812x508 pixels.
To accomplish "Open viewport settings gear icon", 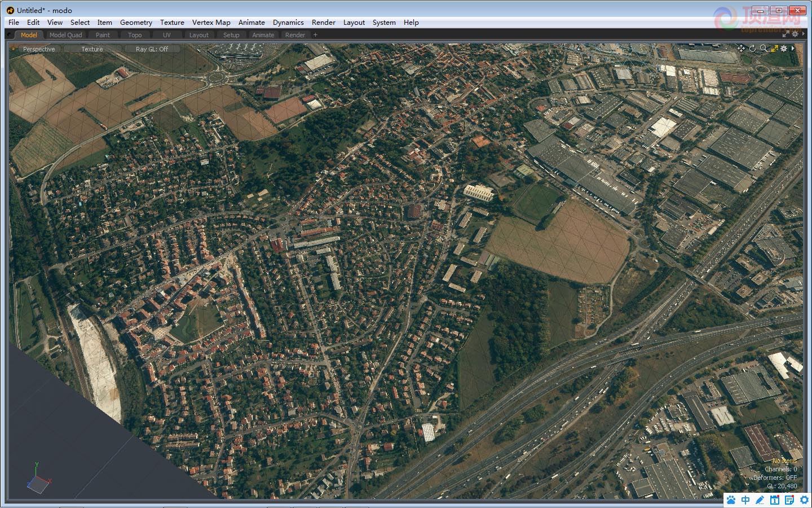I will pos(784,49).
